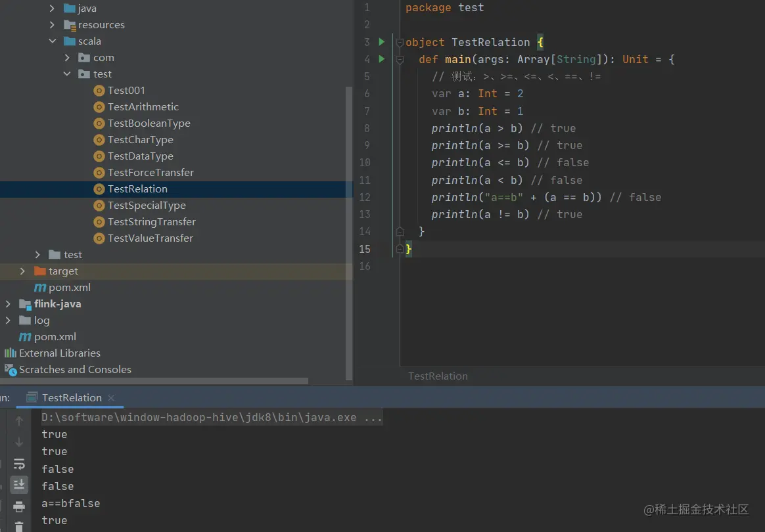Viewport: 765px width, 532px height.
Task: Open TestArithmetic file
Action: pyautogui.click(x=143, y=107)
